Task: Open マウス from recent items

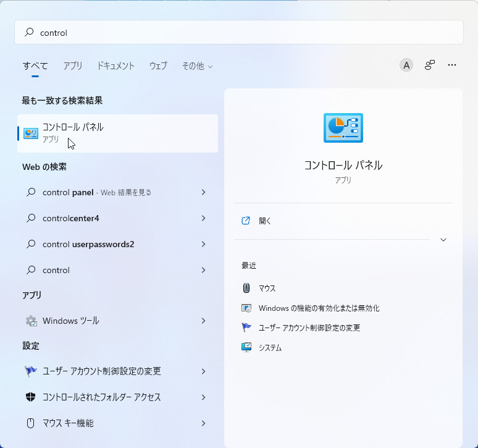Action: pyautogui.click(x=267, y=288)
